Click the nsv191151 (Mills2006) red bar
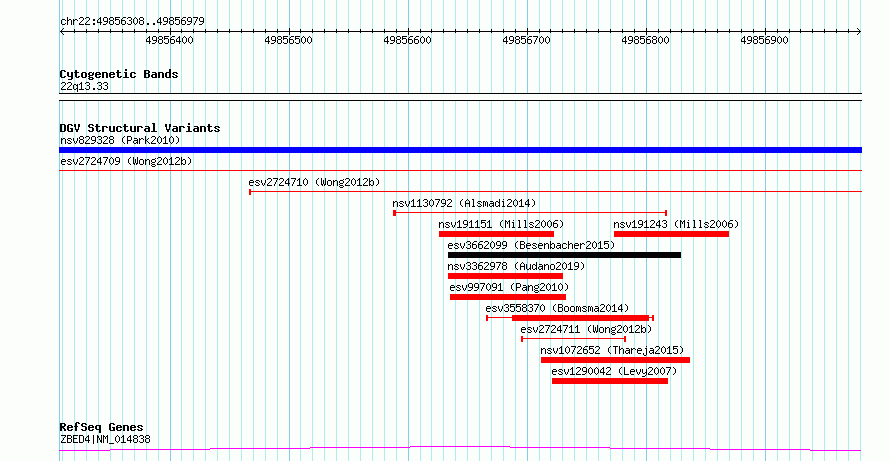The image size is (890, 461). point(496,234)
